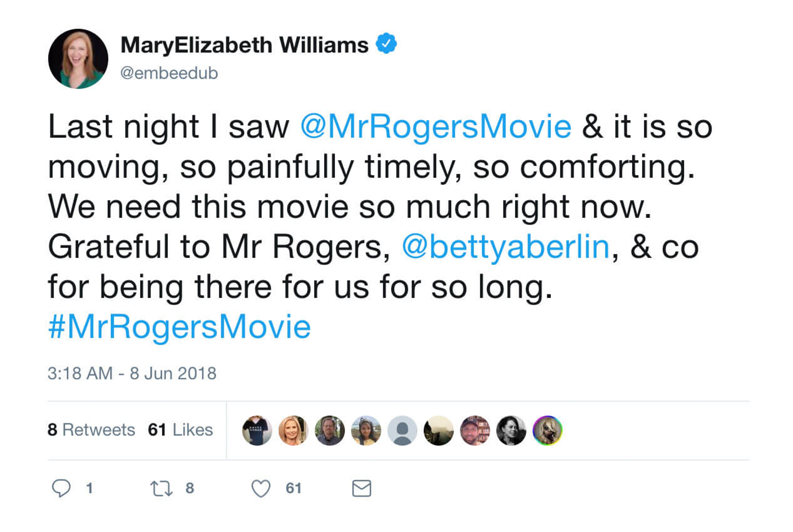Open the 3:18 AM - 8 Jun 2018 timestamp
The image size is (793, 532).
132,374
